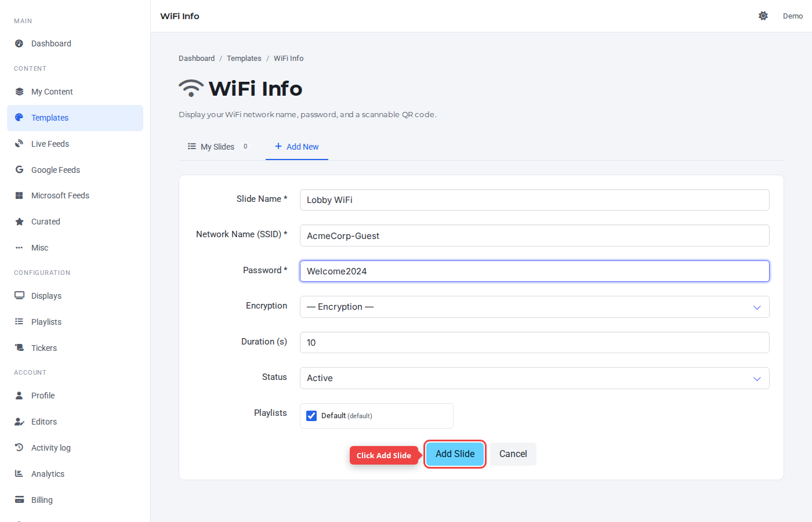Click the Templates palette icon
Screen dimensions: 812x522
[x=19, y=118]
